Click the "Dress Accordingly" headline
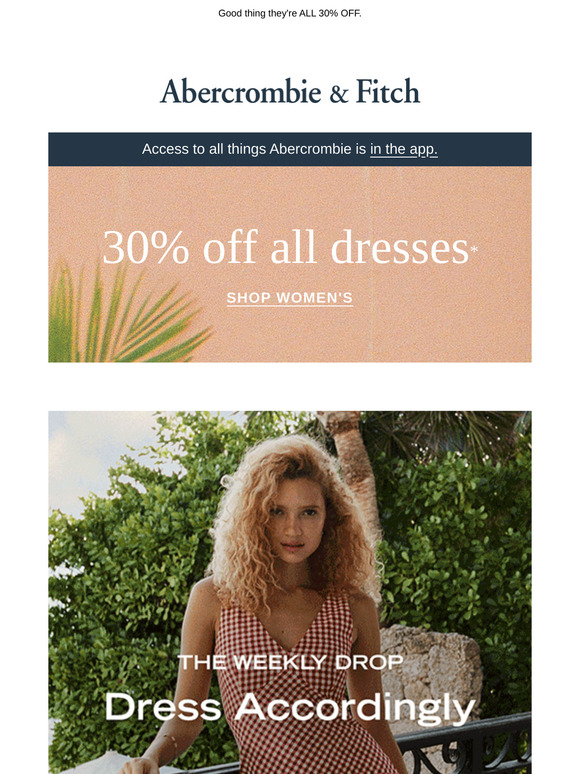Image resolution: width=580 pixels, height=774 pixels. [290, 708]
